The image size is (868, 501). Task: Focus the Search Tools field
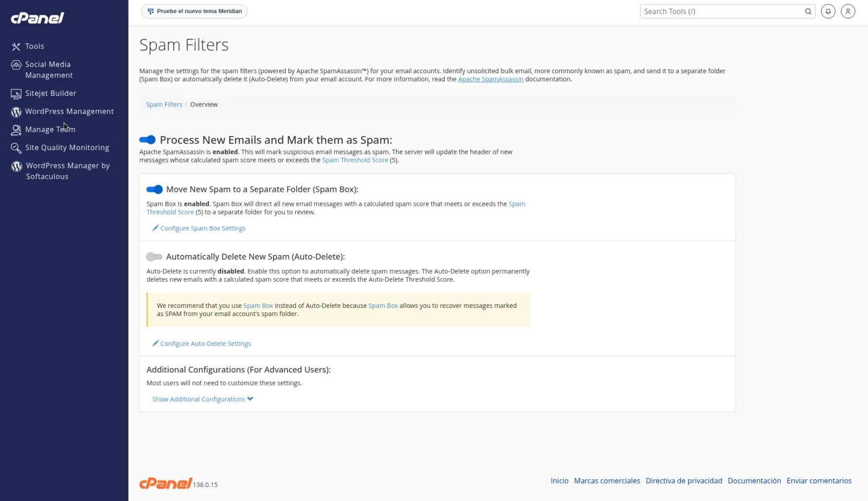coord(721,11)
